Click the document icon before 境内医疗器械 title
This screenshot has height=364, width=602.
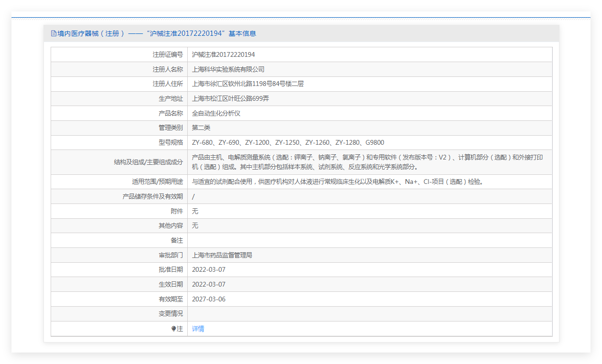[x=54, y=33]
